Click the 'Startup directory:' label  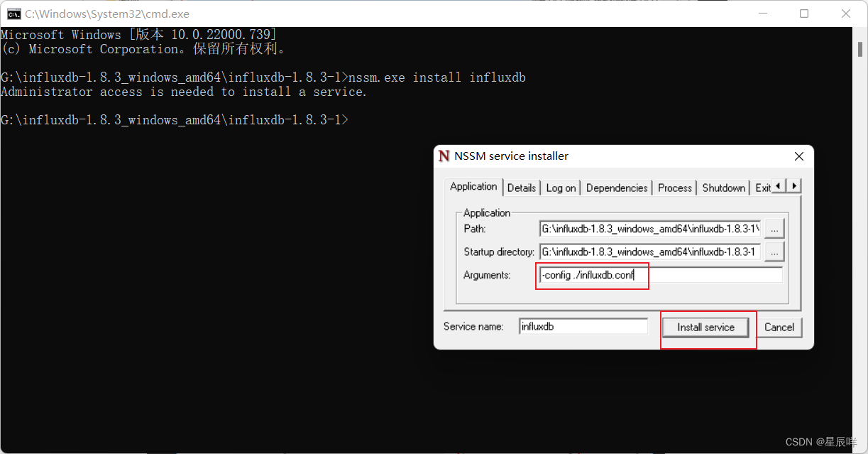click(x=499, y=252)
